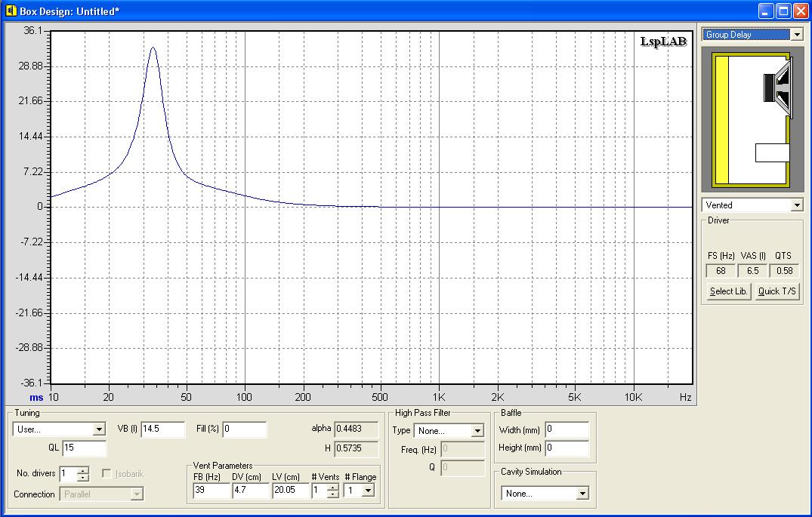The width and height of the screenshot is (812, 517).
Task: Click the Quick T/S button
Action: click(x=776, y=291)
